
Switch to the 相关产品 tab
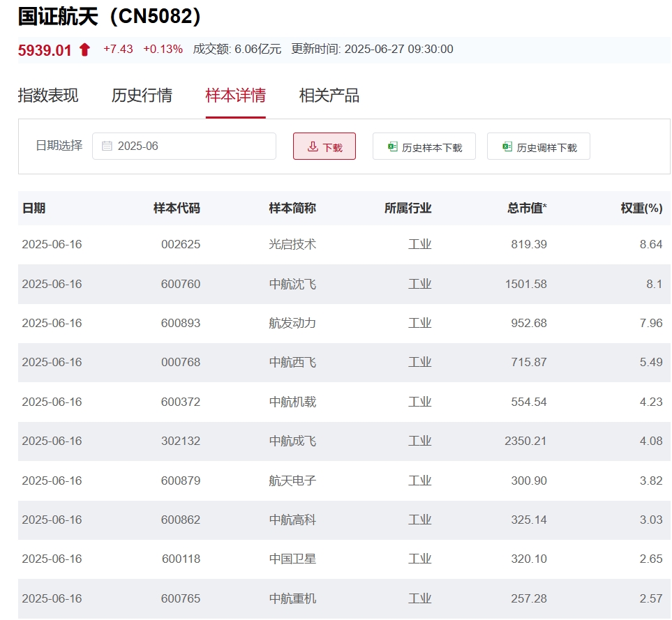(x=329, y=96)
